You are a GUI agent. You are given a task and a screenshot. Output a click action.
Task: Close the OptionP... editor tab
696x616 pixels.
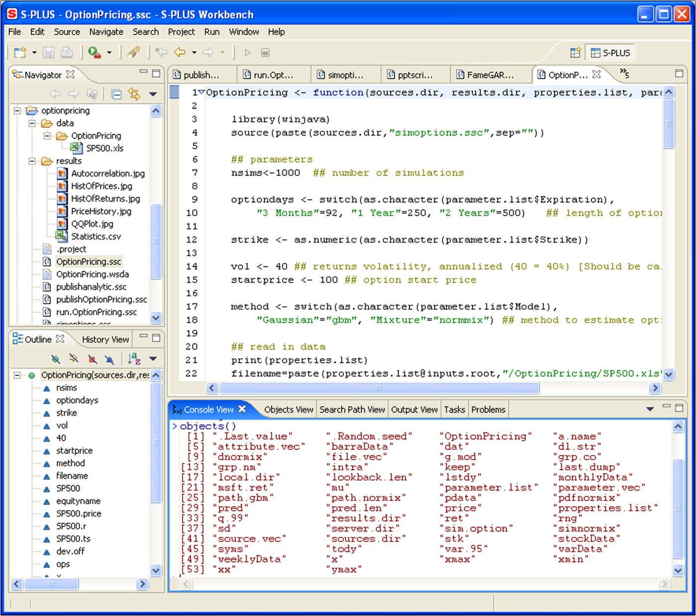tap(597, 75)
